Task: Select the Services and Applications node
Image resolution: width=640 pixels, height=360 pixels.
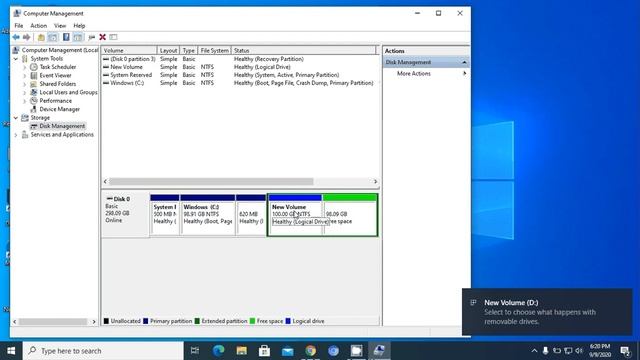Action: pyautogui.click(x=62, y=135)
